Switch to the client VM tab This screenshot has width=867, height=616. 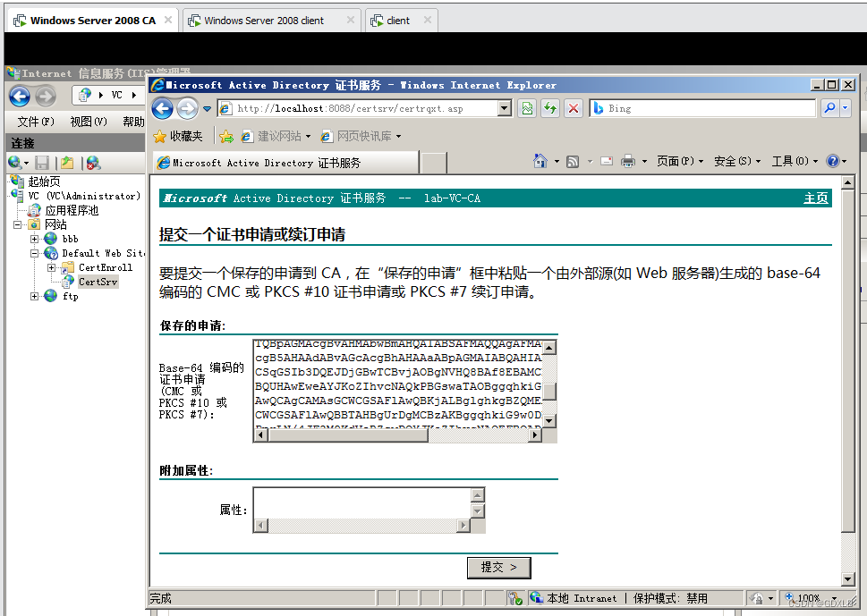point(402,21)
